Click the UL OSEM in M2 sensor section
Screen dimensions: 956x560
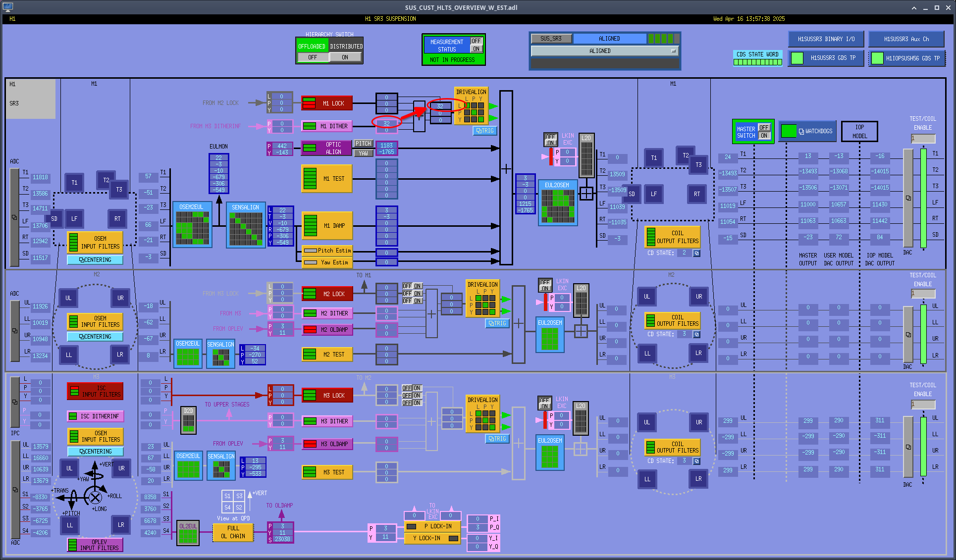pos(68,298)
